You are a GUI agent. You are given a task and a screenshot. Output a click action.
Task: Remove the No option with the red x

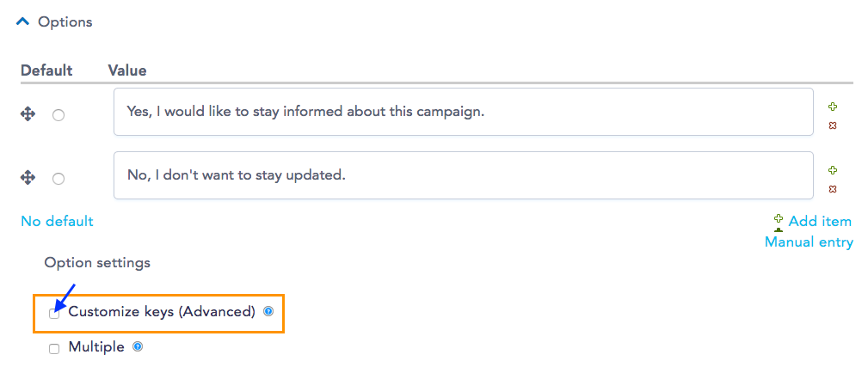pyautogui.click(x=832, y=189)
